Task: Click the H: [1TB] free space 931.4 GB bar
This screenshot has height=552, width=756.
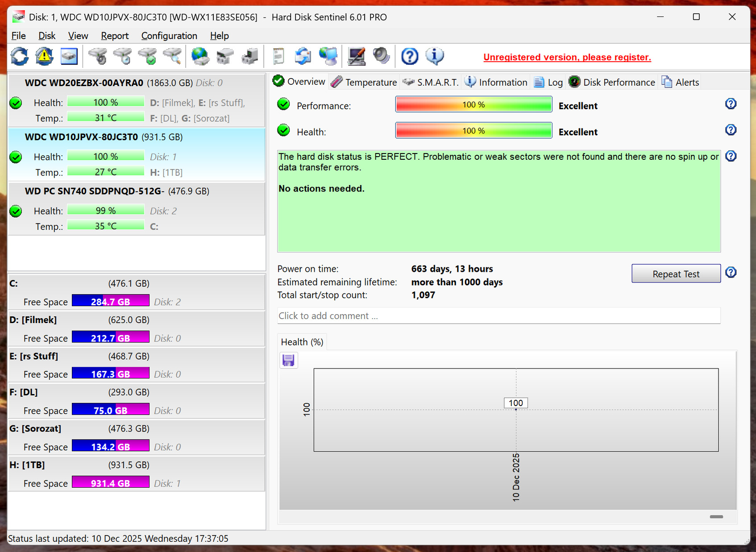Action: 111,483
